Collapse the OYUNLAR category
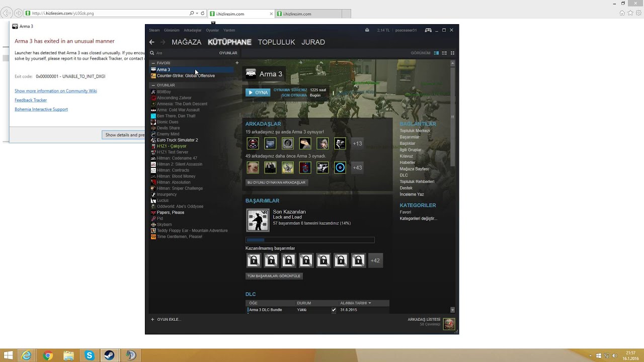Image resolution: width=644 pixels, height=362 pixels. point(153,85)
